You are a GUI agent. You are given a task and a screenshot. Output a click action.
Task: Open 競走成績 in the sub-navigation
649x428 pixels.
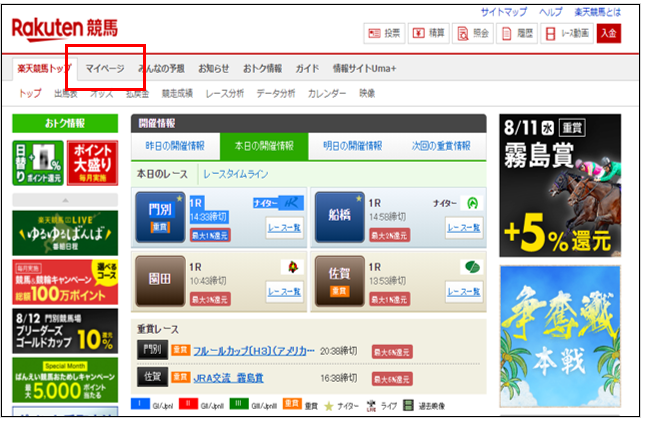tap(179, 94)
